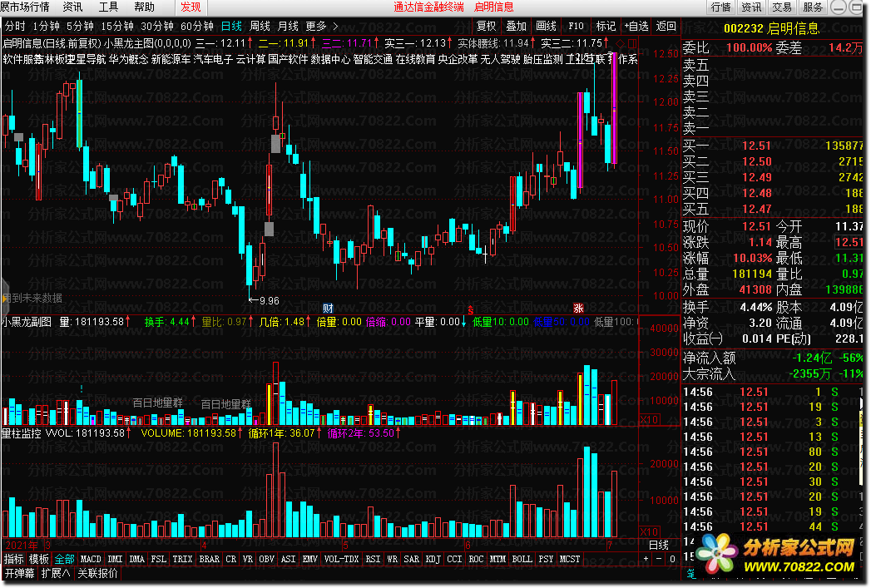This screenshot has height=588, width=871.
Task: Select the 1分钟 period
Action: [x=46, y=26]
